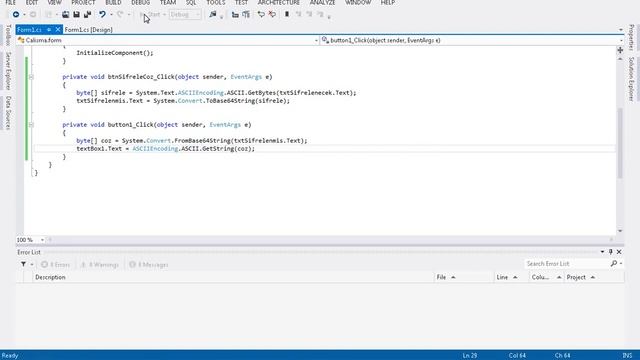Viewport: 640px width, 360px height.
Task: Open the FILE menu
Action: click(11, 2)
